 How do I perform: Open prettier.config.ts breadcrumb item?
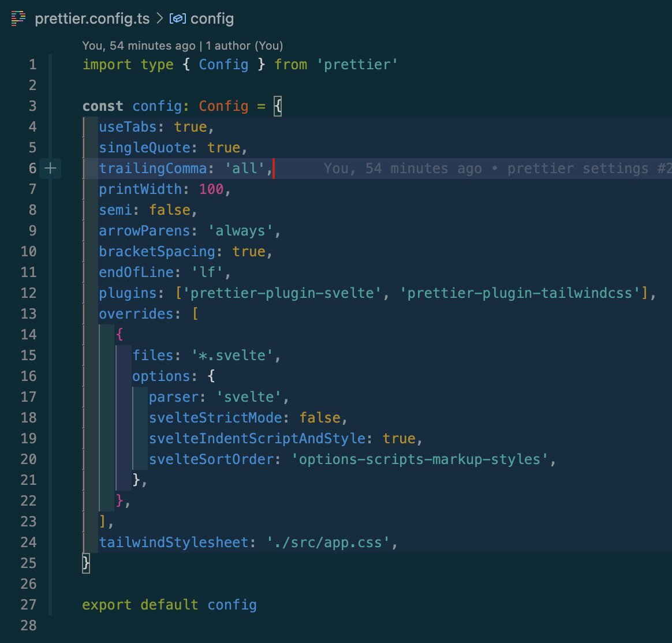[x=92, y=18]
